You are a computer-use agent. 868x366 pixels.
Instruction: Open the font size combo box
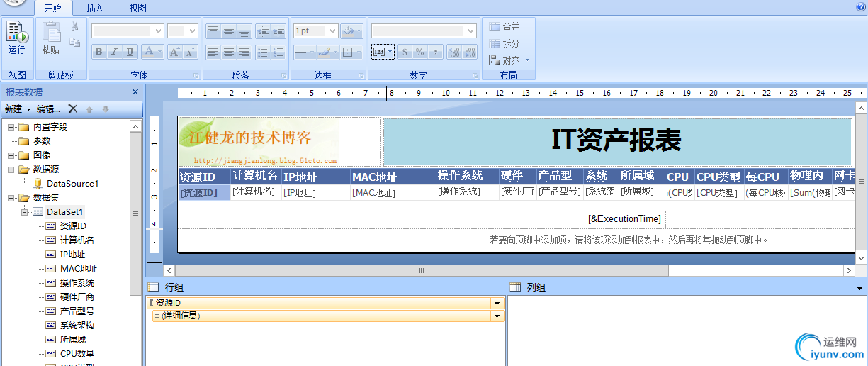point(182,30)
